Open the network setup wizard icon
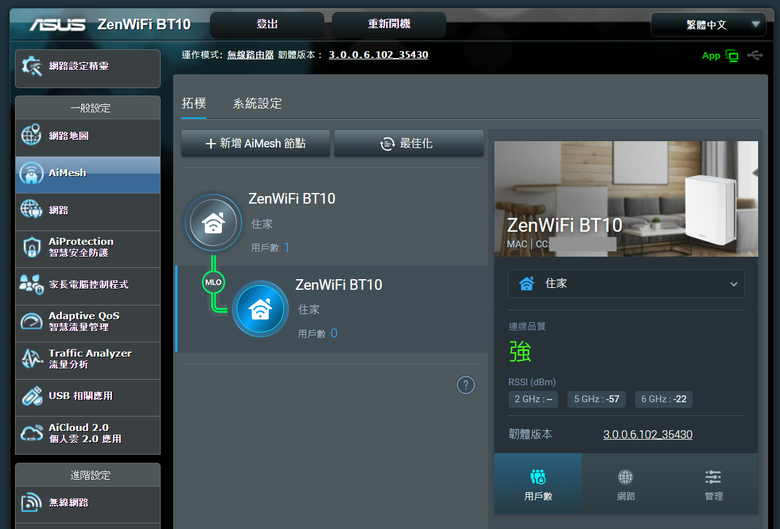The width and height of the screenshot is (780, 529). tap(32, 66)
